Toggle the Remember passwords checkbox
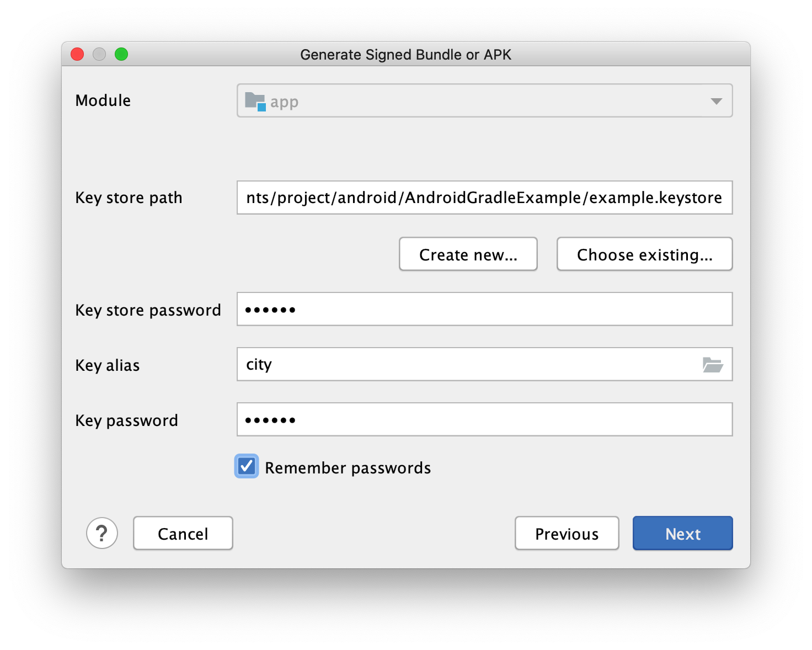 coord(247,466)
